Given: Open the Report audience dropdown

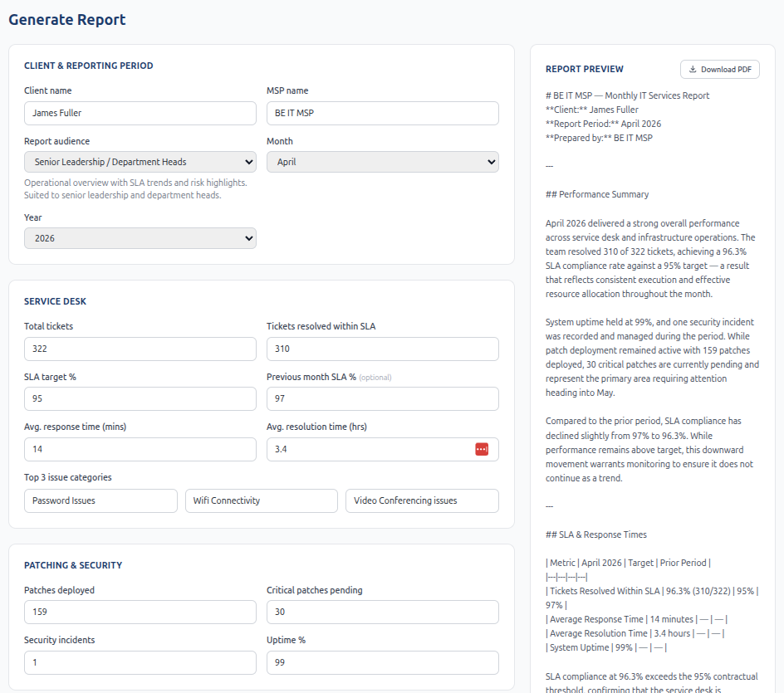Looking at the screenshot, I should [140, 162].
